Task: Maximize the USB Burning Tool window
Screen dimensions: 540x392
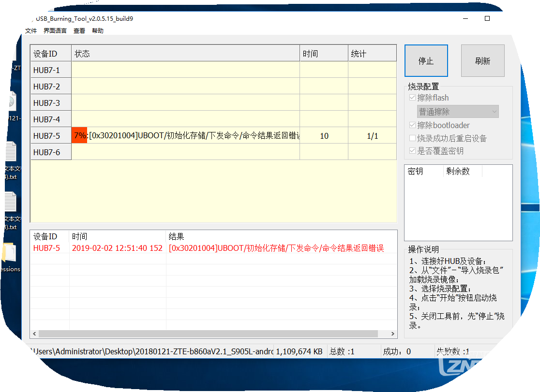Action: pyautogui.click(x=487, y=18)
